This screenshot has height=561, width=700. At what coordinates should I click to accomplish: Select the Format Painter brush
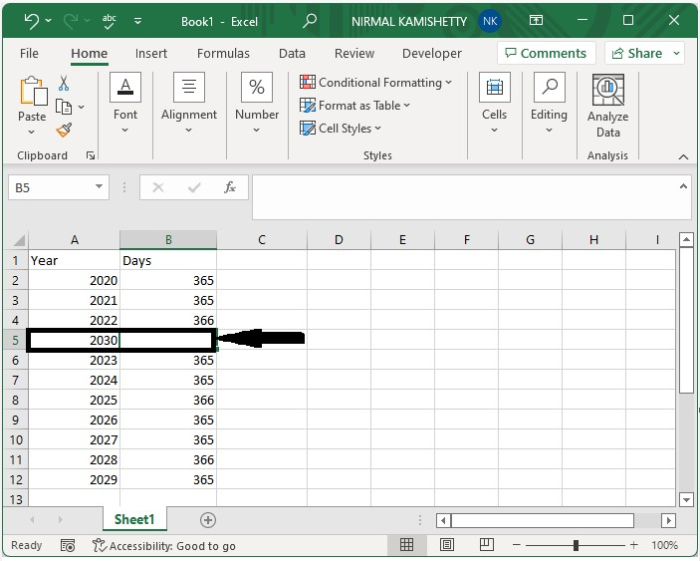tap(64, 130)
